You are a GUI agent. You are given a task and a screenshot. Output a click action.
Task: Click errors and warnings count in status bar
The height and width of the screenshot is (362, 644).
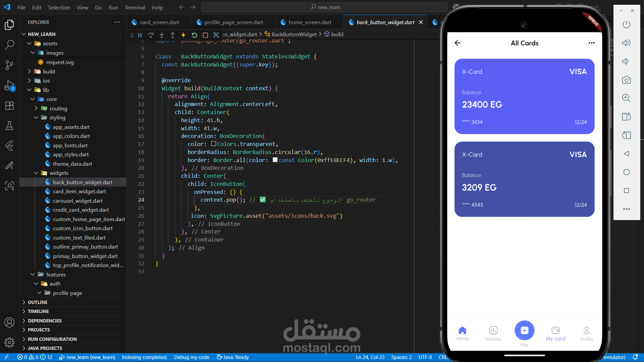pyautogui.click(x=35, y=357)
